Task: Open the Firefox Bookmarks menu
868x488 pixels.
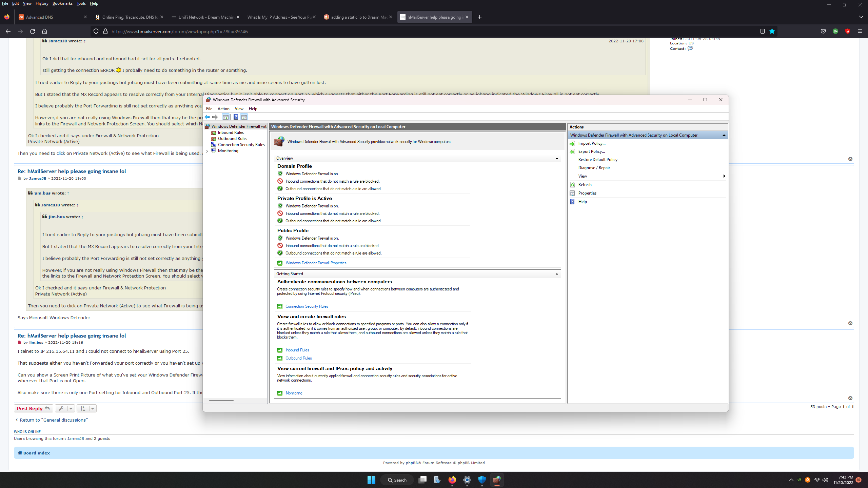Action: pos(62,3)
